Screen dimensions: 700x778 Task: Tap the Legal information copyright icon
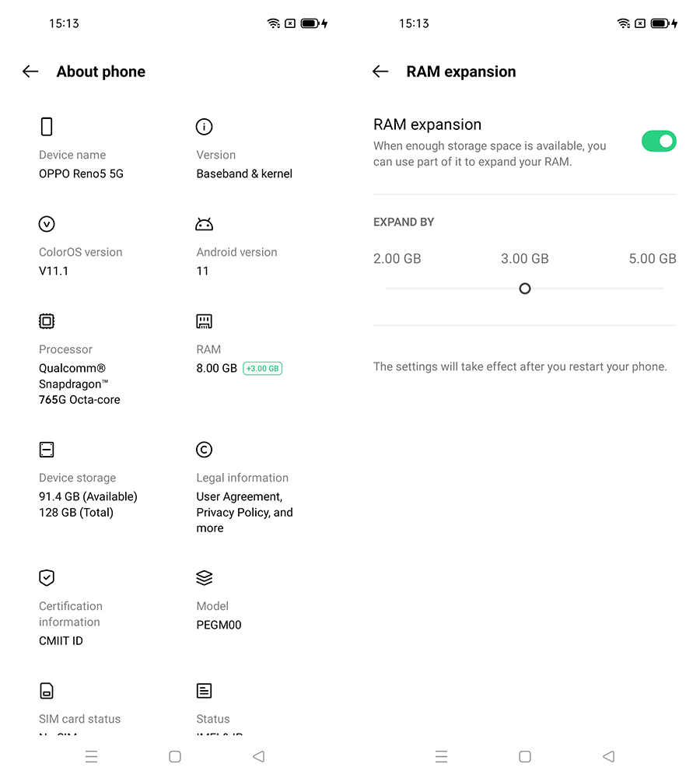point(204,450)
